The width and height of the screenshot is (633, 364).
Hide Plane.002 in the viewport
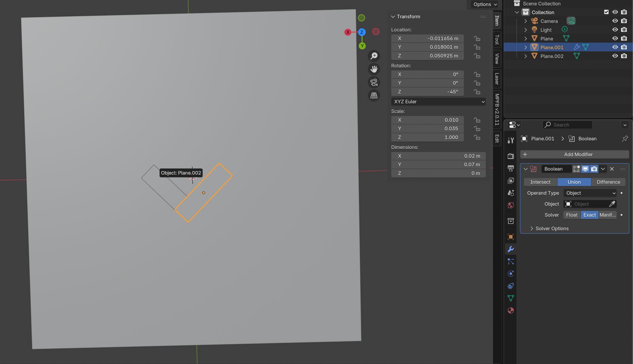(615, 56)
